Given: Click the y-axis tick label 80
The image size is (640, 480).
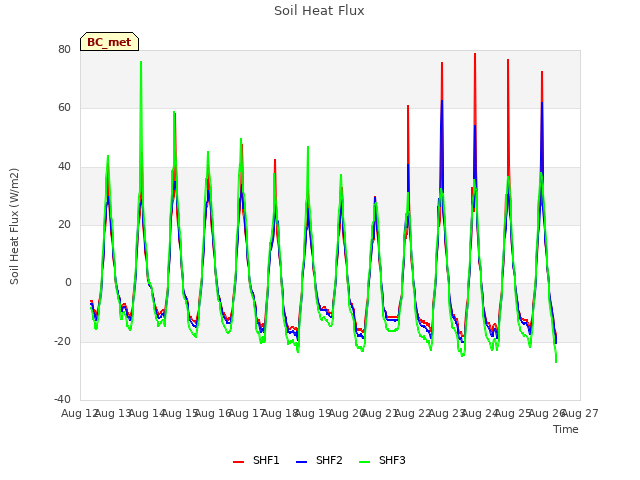Looking at the screenshot, I should [x=64, y=49].
